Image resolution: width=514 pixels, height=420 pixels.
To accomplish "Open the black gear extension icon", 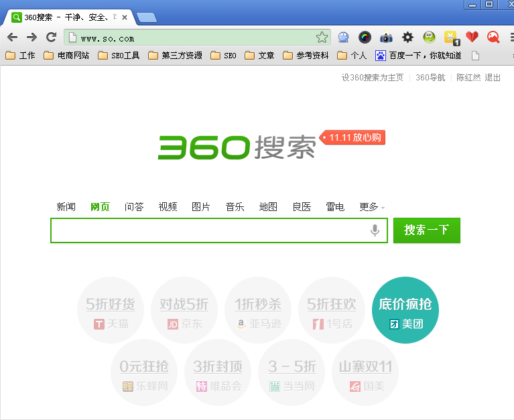I will 407,38.
